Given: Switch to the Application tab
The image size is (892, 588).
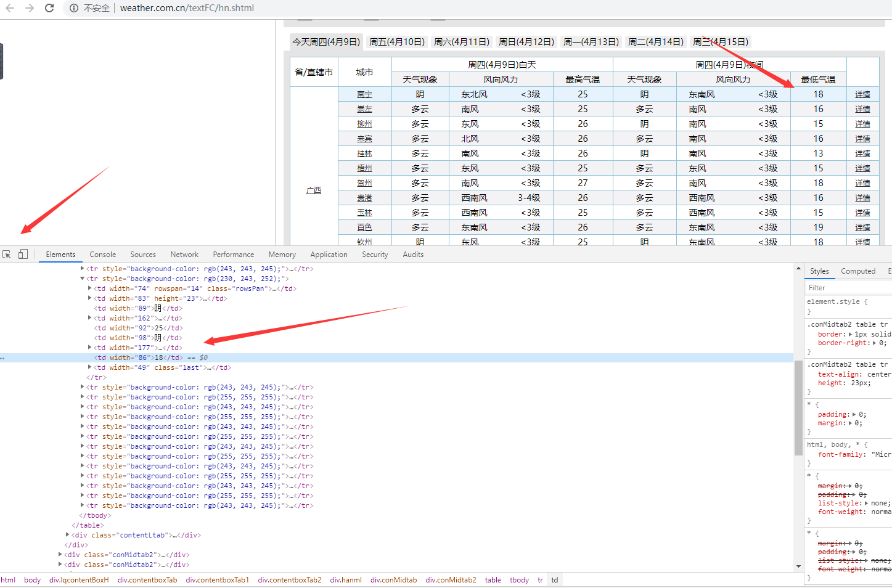Looking at the screenshot, I should click(x=329, y=255).
